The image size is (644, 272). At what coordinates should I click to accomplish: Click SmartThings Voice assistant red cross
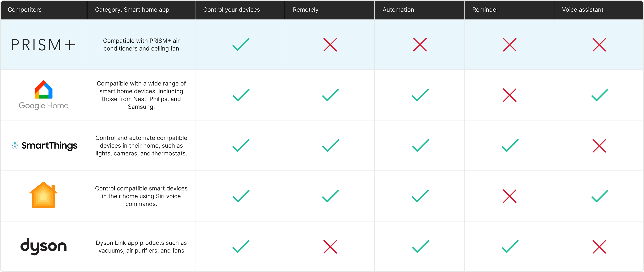(x=599, y=146)
